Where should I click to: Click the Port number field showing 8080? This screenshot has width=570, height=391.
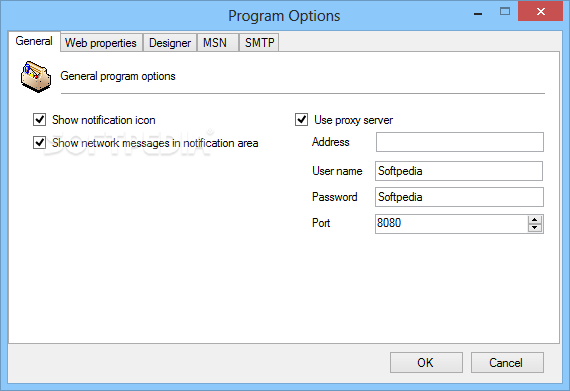pyautogui.click(x=451, y=223)
